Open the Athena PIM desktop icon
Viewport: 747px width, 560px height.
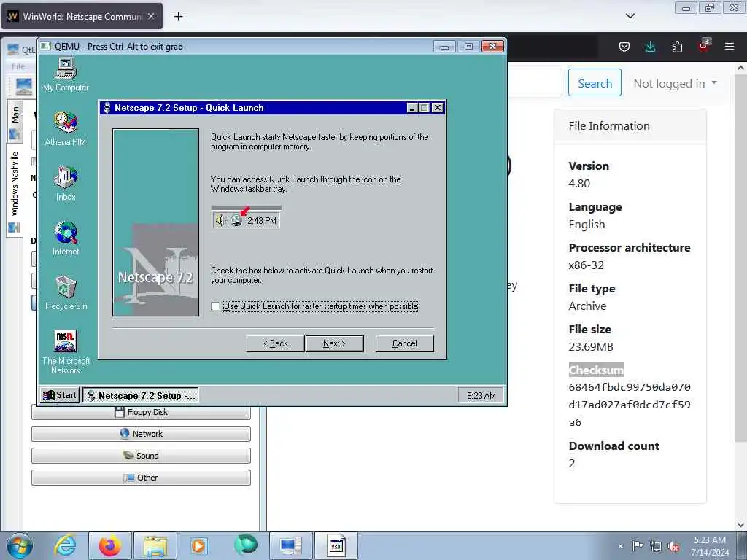[65, 128]
